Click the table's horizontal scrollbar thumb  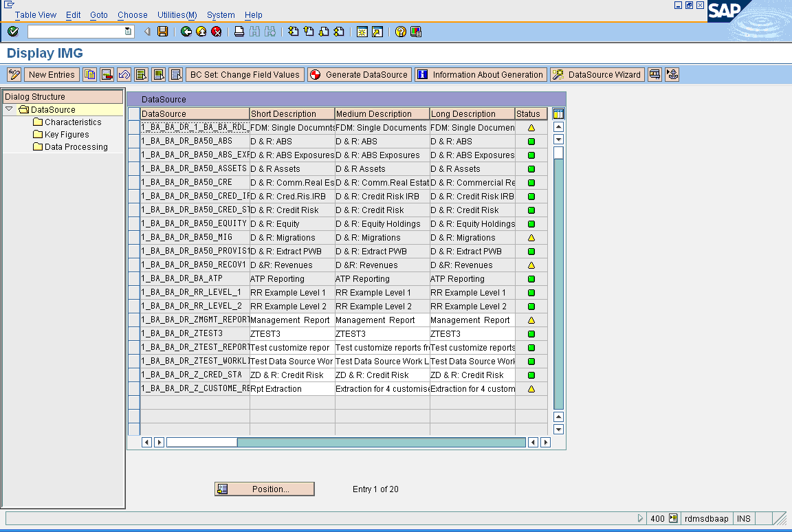pyautogui.click(x=201, y=443)
